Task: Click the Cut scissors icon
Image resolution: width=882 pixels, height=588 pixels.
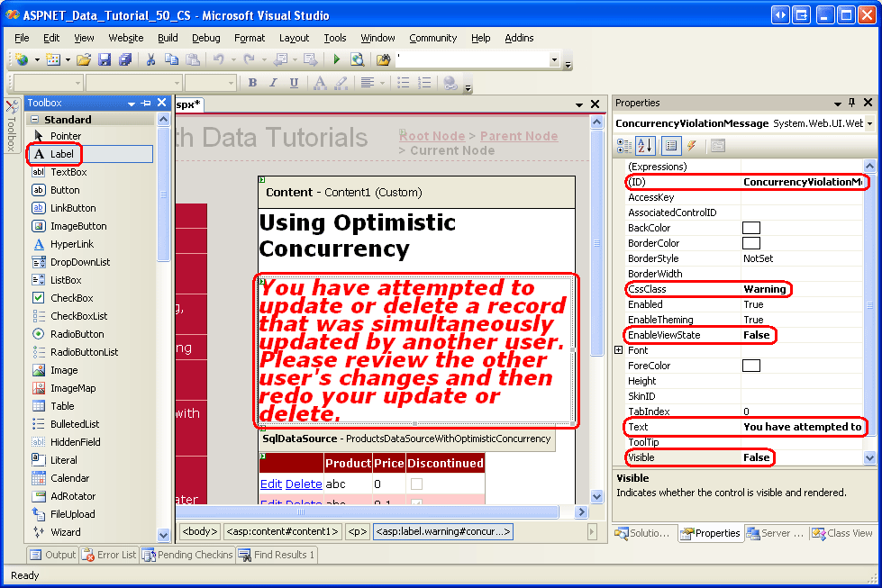Action: pyautogui.click(x=150, y=59)
